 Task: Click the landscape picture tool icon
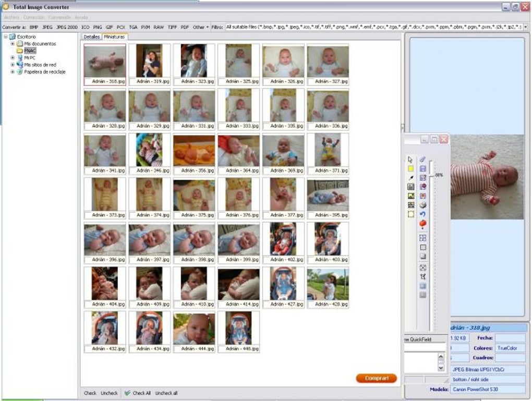click(410, 196)
